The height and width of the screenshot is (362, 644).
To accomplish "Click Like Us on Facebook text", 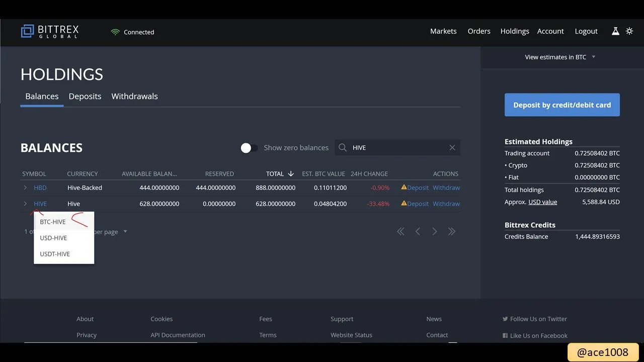I will [539, 335].
